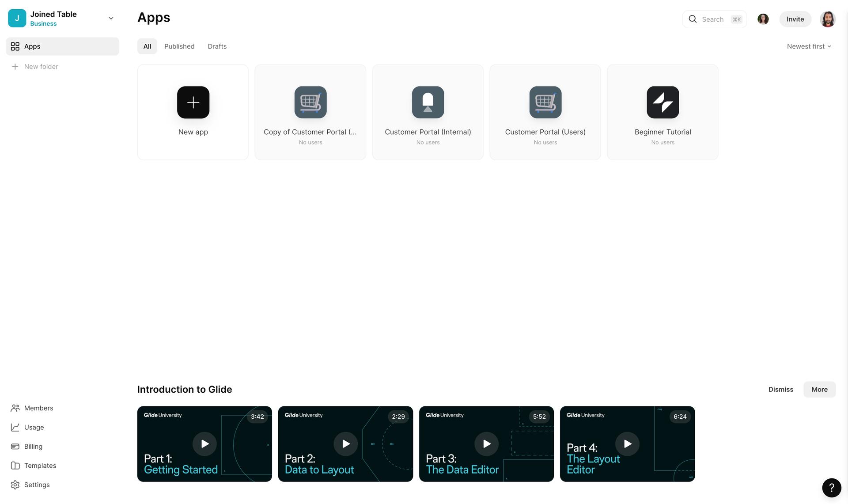Switch to the Drafts tab
The image size is (848, 504).
coord(217,46)
